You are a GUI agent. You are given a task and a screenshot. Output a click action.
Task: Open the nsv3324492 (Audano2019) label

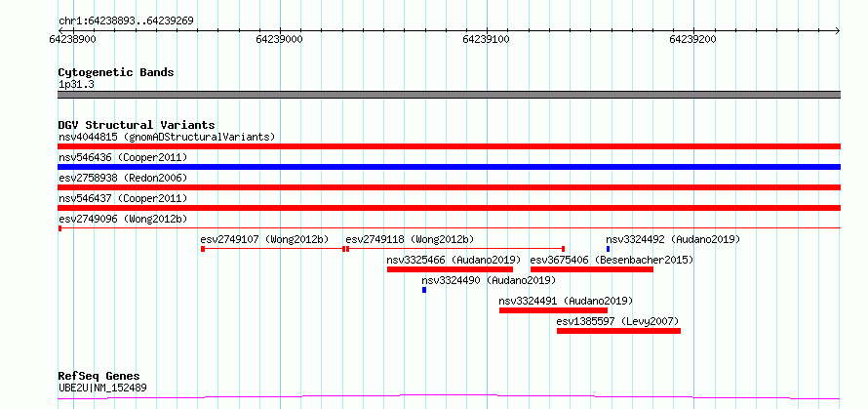[x=673, y=239]
